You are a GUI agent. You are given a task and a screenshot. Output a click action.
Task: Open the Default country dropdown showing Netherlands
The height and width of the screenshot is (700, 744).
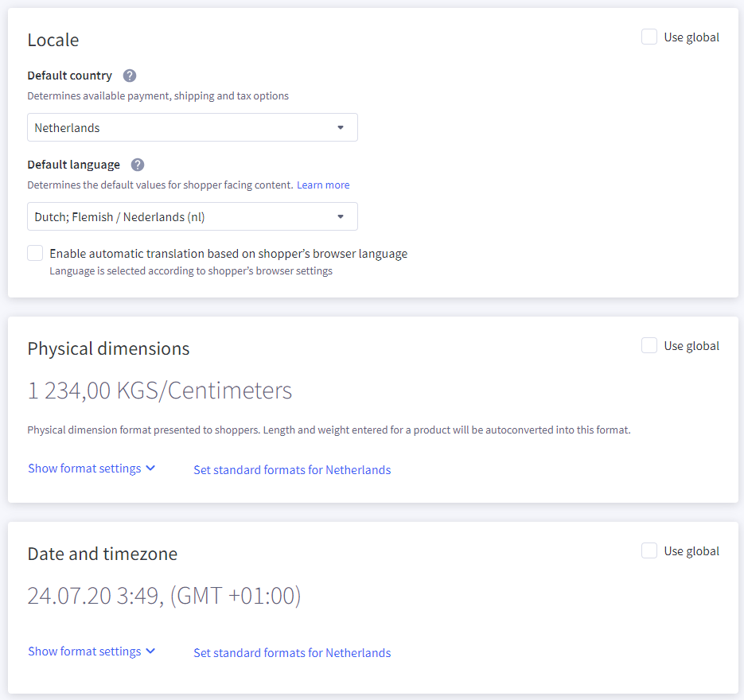tap(193, 127)
